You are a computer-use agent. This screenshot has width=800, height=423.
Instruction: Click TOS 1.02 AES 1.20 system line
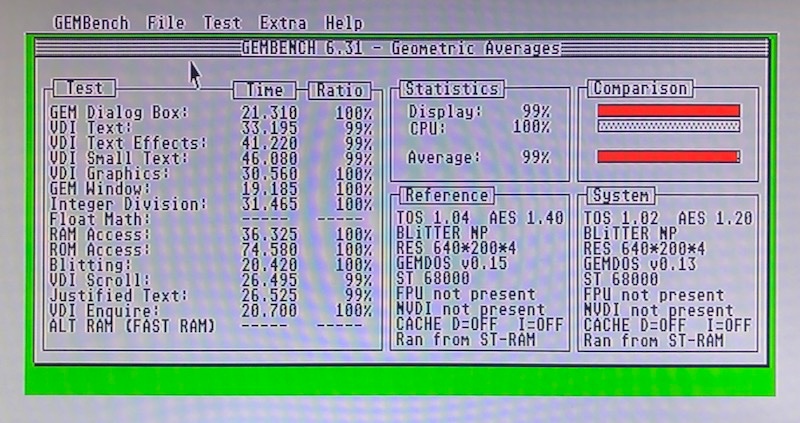[x=668, y=218]
